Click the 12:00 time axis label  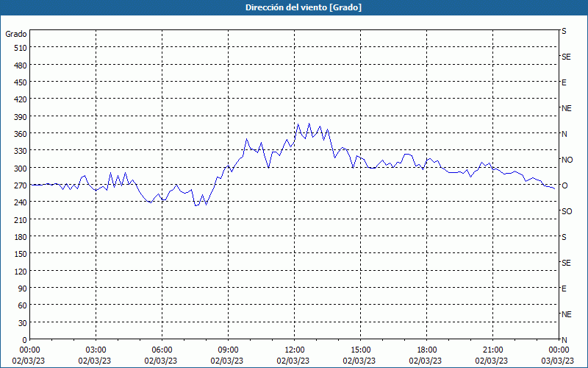295,350
